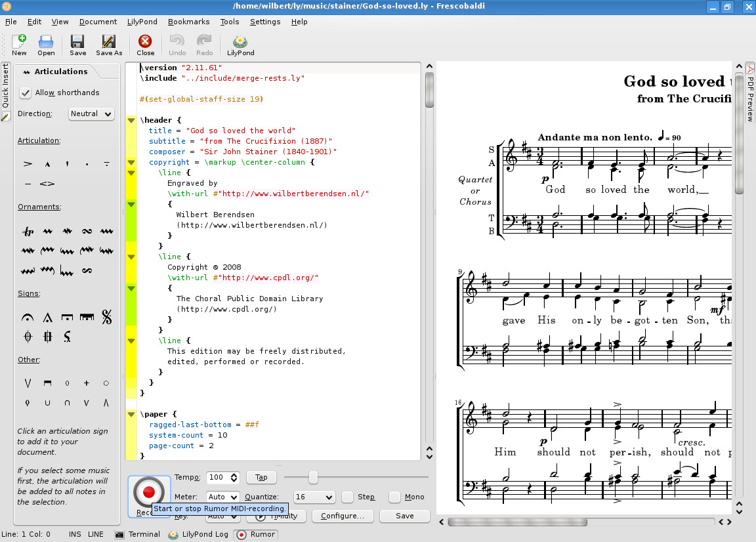756x542 pixels.
Task: Open the Direction Neutral dropdown
Action: 91,114
